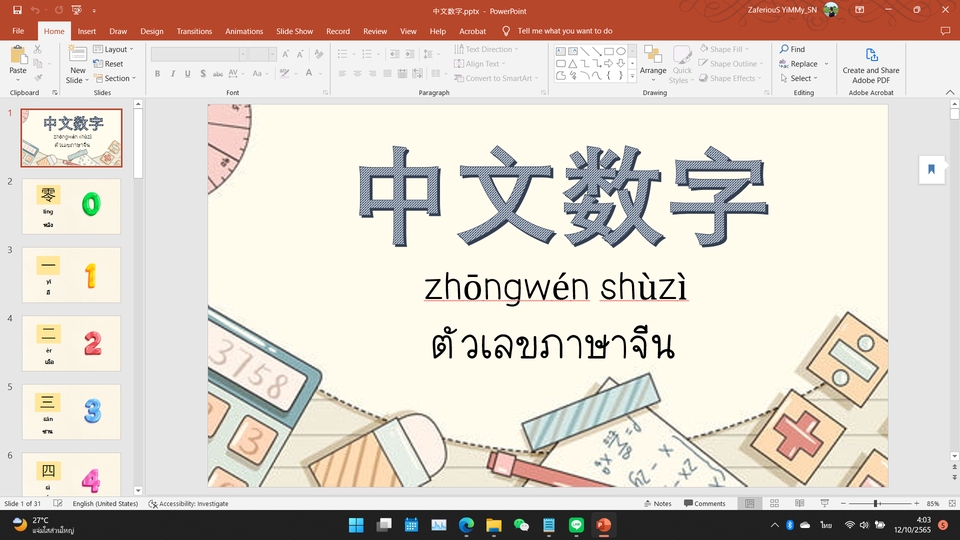Open Microsoft Edge from taskbar
Screen dimensions: 960x540
pyautogui.click(x=466, y=525)
